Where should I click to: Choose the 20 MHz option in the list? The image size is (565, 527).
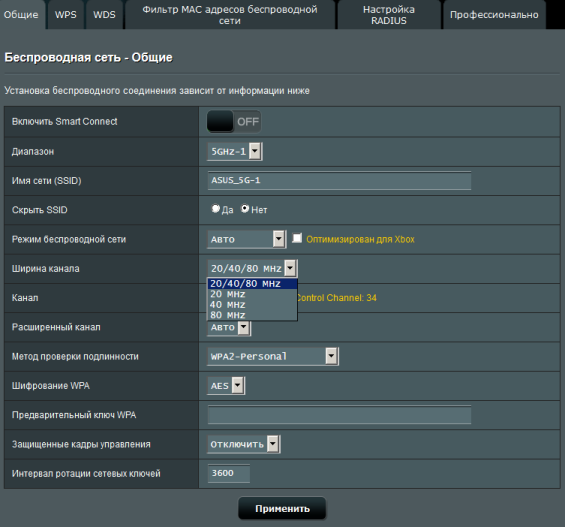(x=252, y=294)
